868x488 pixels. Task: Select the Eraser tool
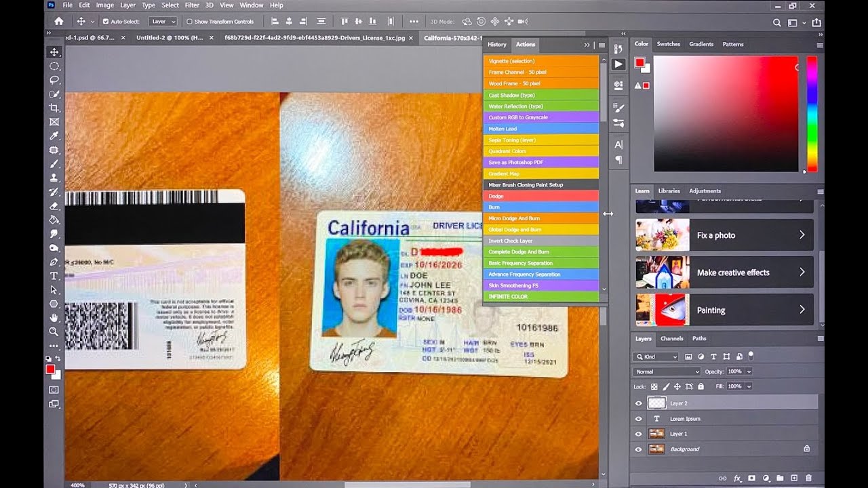[54, 206]
